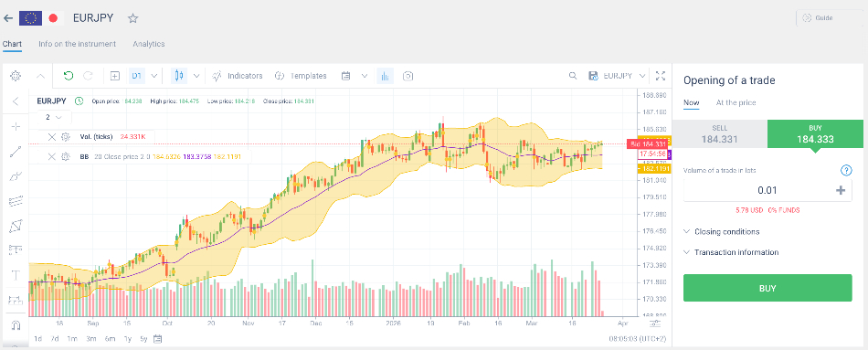868x350 pixels.
Task: Add EURJPY to favorites with the star
Action: pyautogui.click(x=132, y=18)
